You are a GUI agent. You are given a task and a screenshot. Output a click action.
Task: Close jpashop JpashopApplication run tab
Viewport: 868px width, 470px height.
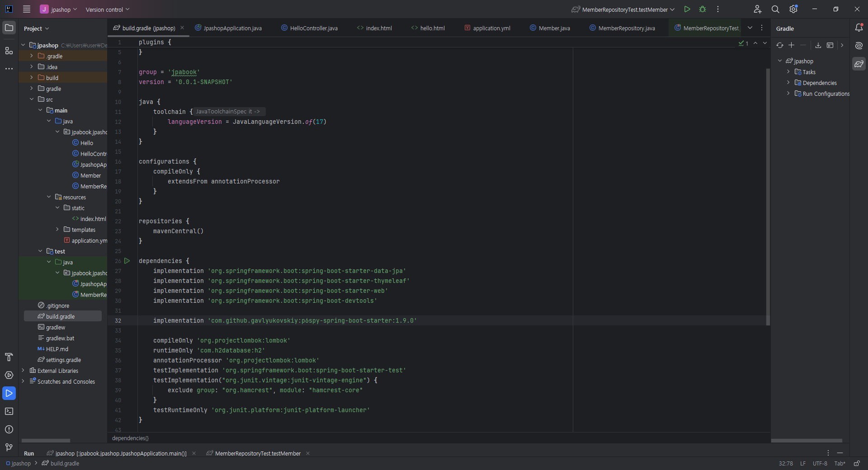(194, 453)
